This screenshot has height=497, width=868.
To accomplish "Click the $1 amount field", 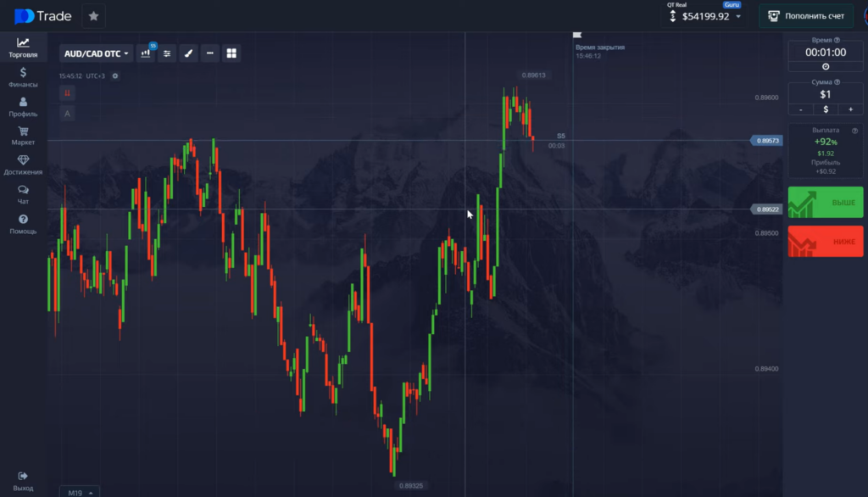I will [826, 95].
